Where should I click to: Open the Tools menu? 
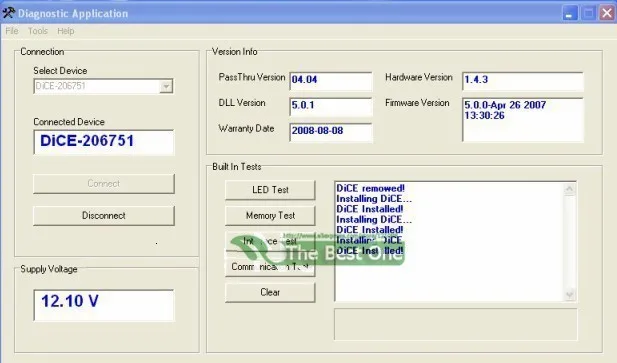click(38, 31)
